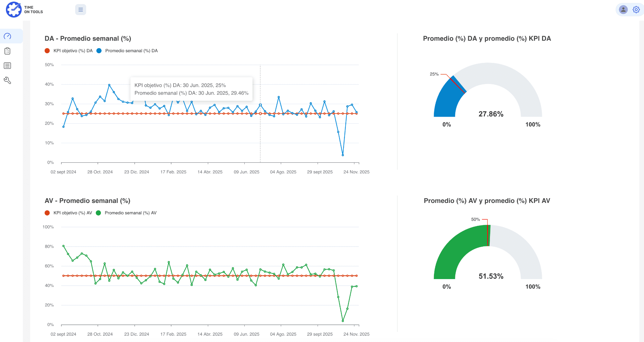Open the settings gear icon
This screenshot has width=644, height=342.
(636, 10)
